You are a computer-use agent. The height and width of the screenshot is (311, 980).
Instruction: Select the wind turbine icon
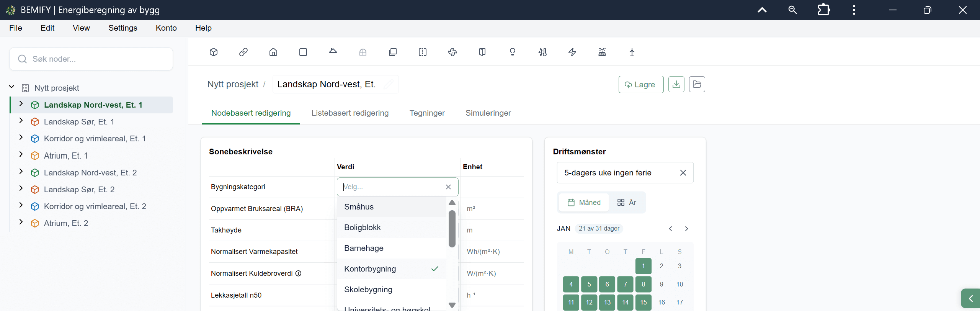coord(632,52)
